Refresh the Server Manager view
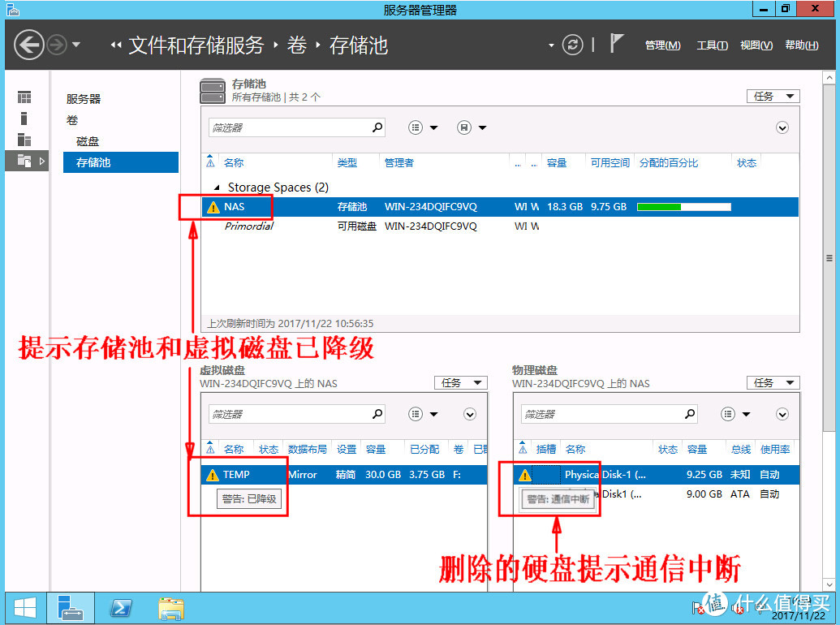840x625 pixels. click(572, 45)
